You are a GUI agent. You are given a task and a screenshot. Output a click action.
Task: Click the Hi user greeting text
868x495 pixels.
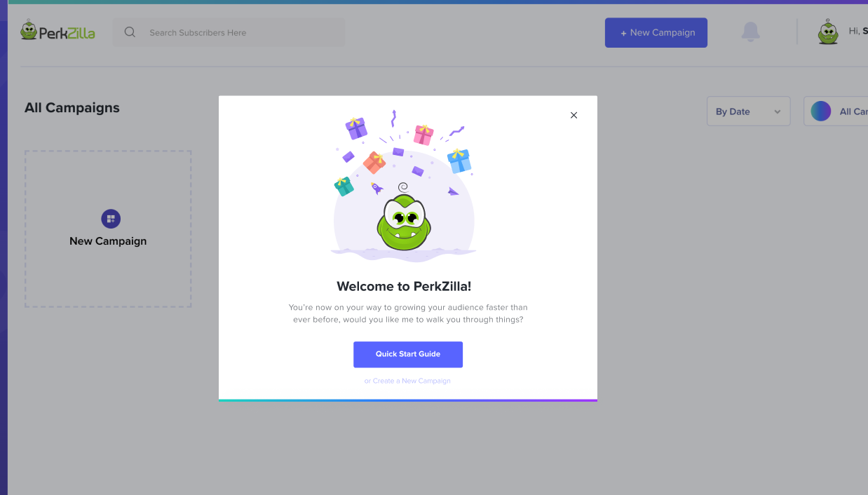point(858,31)
